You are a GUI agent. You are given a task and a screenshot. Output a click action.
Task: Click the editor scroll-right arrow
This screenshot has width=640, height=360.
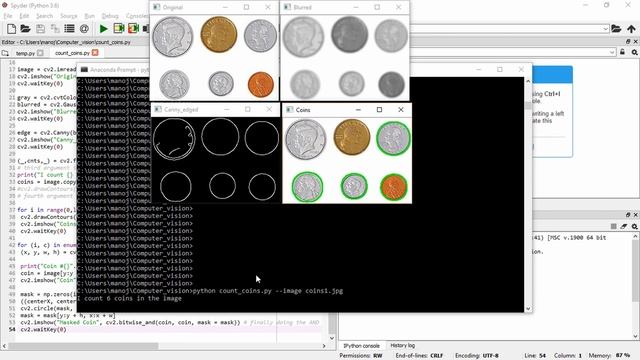(324, 346)
